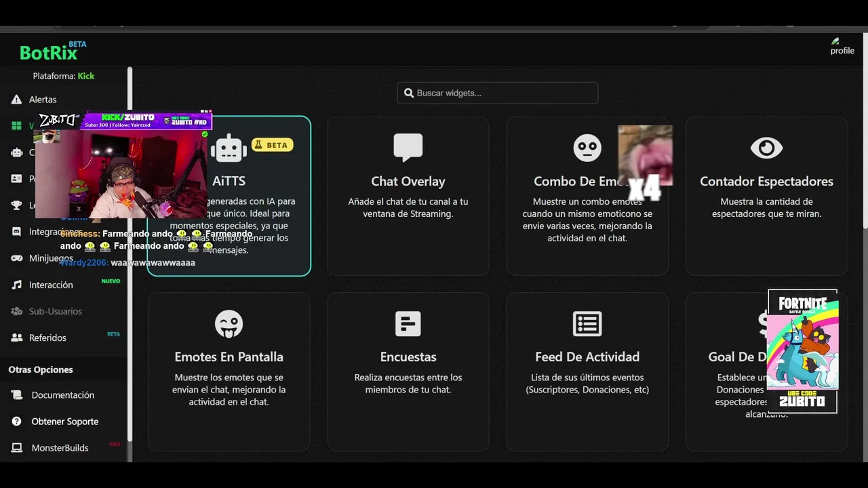Click the Chat Overlay speech bubble icon

click(x=408, y=148)
